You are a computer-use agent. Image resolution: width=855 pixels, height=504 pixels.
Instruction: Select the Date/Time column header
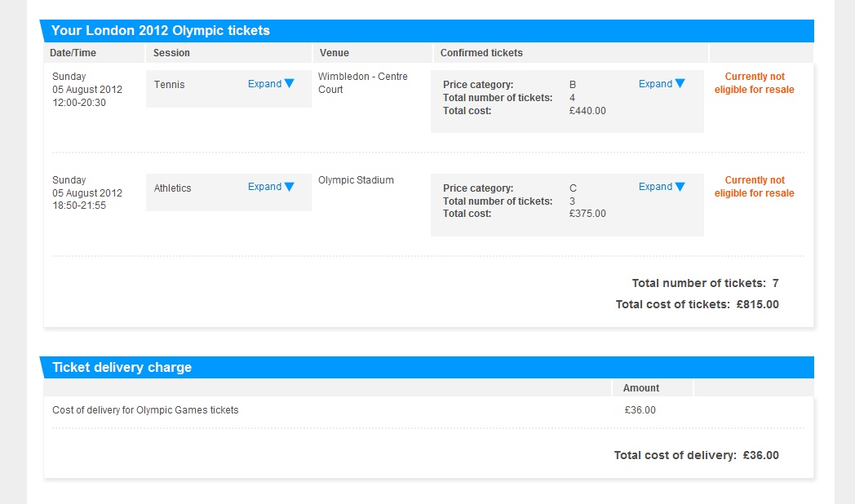(x=73, y=53)
